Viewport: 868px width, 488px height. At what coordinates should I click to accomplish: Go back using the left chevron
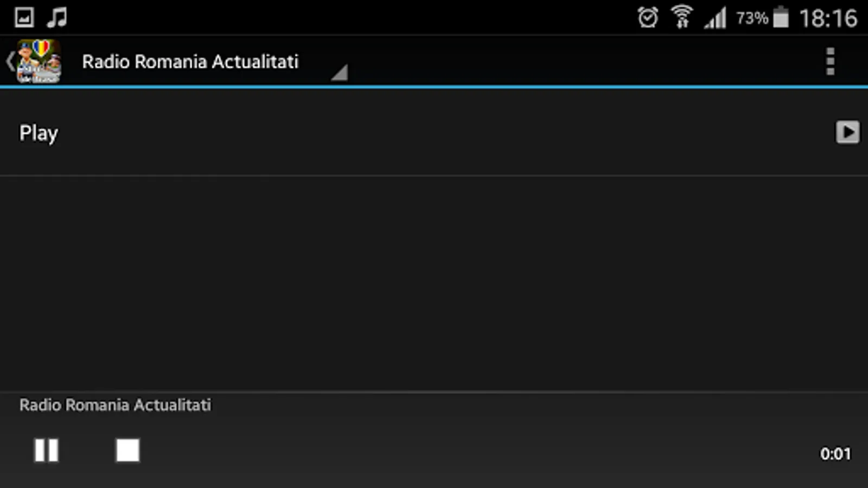click(10, 61)
